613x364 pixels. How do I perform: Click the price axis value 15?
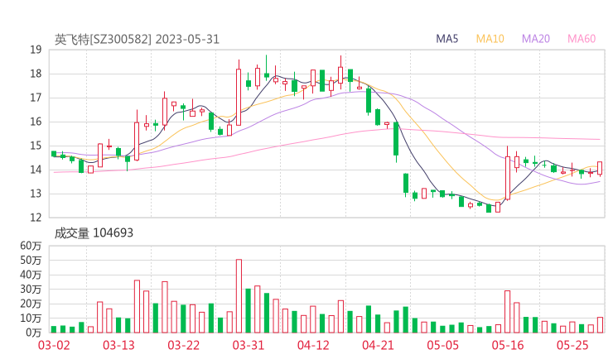click(x=36, y=146)
